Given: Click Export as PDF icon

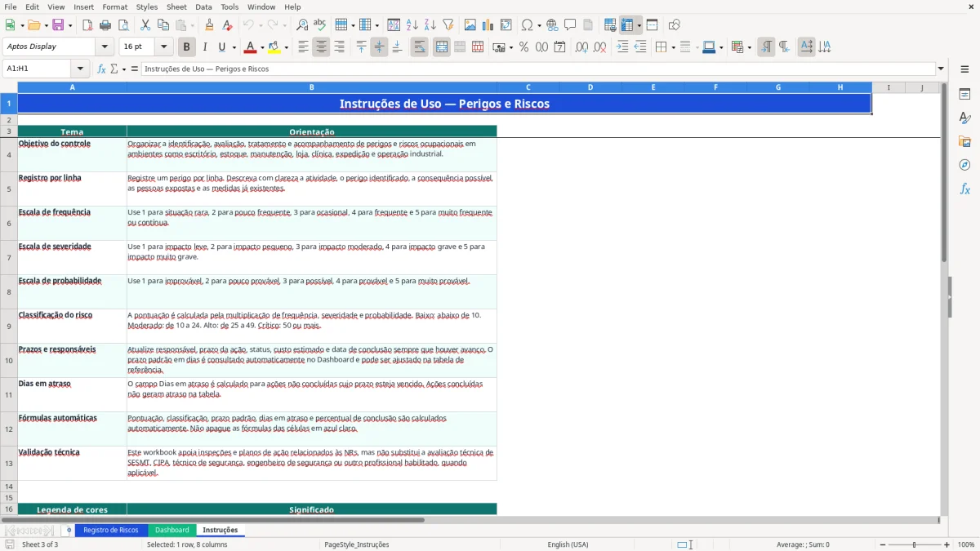Looking at the screenshot, I should click(87, 25).
